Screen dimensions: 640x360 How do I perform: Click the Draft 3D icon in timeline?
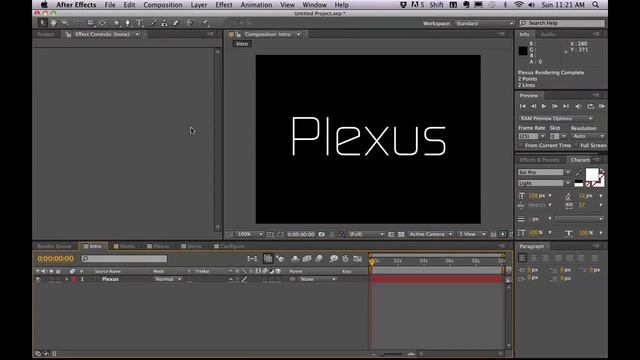click(280, 258)
